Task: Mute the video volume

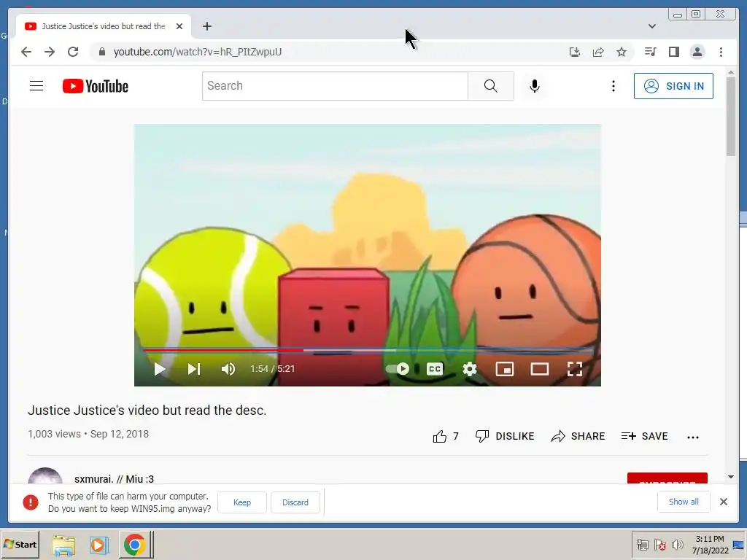Action: click(x=228, y=369)
